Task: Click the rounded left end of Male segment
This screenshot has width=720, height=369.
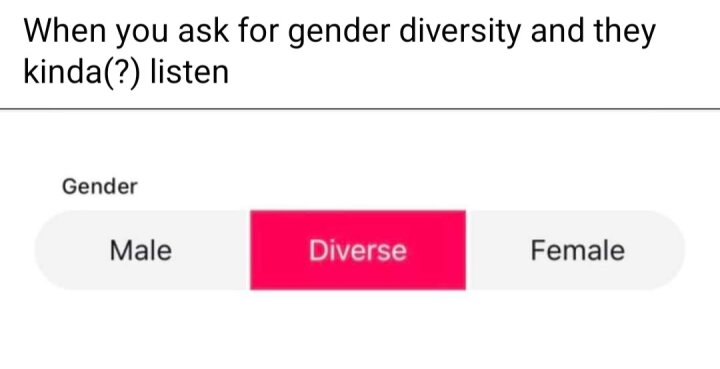Action: [x=53, y=251]
